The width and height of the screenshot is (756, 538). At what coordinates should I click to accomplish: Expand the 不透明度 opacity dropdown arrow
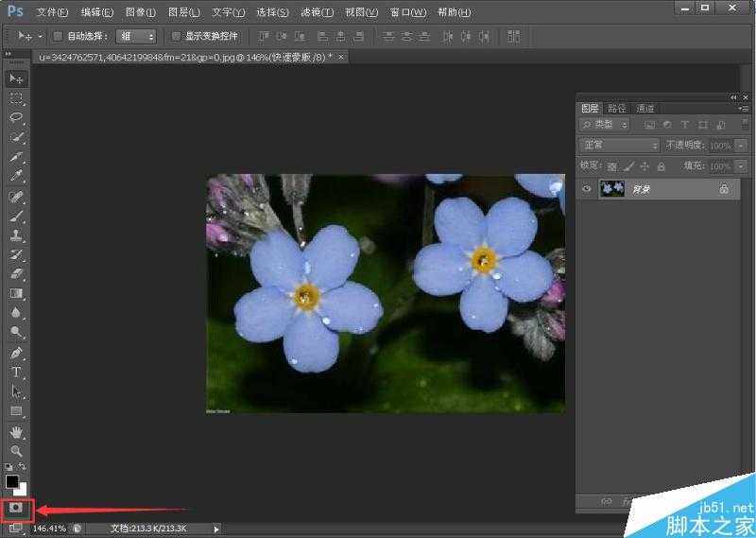pos(741,146)
